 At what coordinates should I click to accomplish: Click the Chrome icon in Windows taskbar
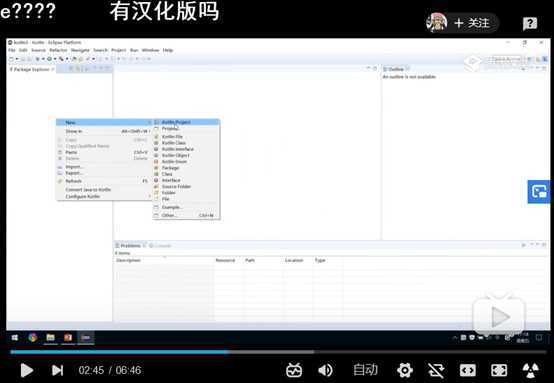coord(33,338)
